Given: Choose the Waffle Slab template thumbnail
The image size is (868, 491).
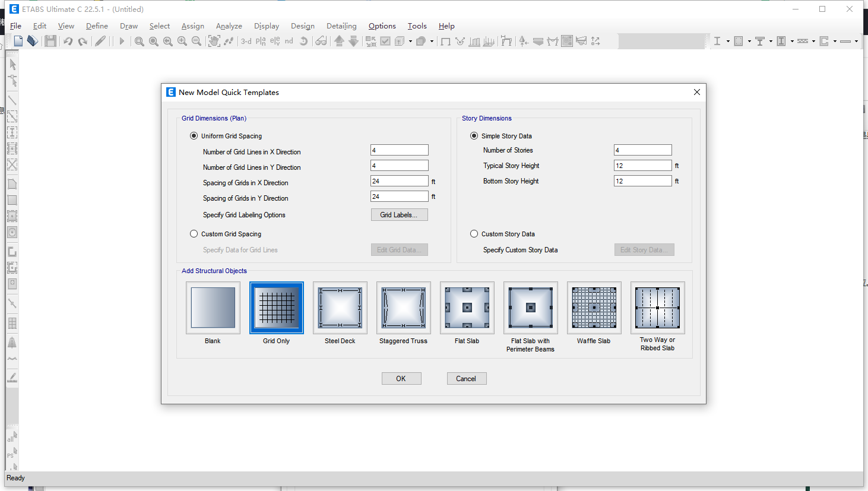Looking at the screenshot, I should pos(594,308).
